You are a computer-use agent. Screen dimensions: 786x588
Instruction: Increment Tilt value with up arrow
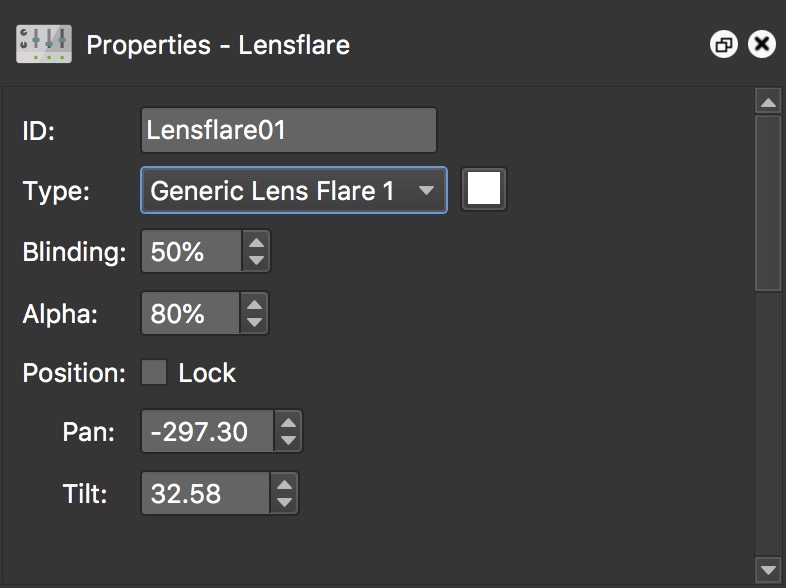284,484
